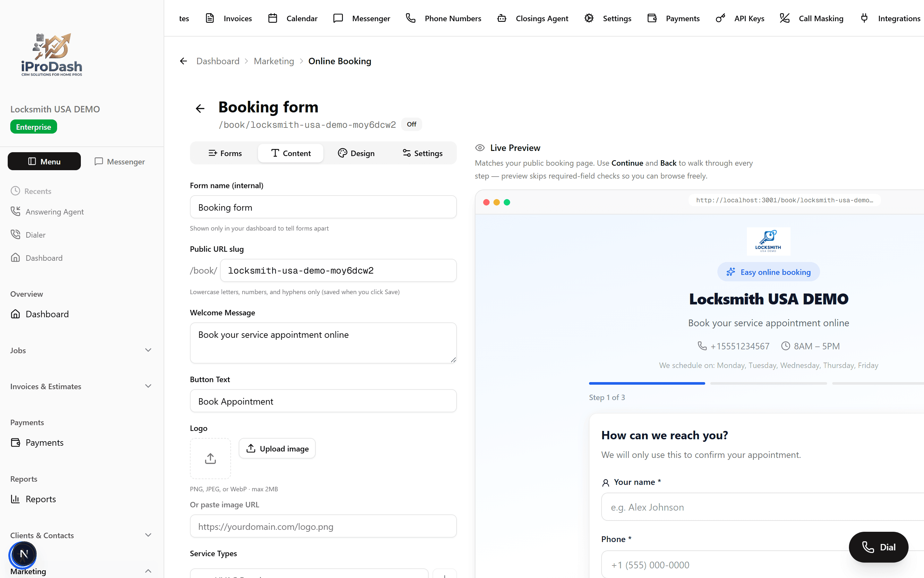Open Closings Agent page
The height and width of the screenshot is (578, 924).
(533, 18)
